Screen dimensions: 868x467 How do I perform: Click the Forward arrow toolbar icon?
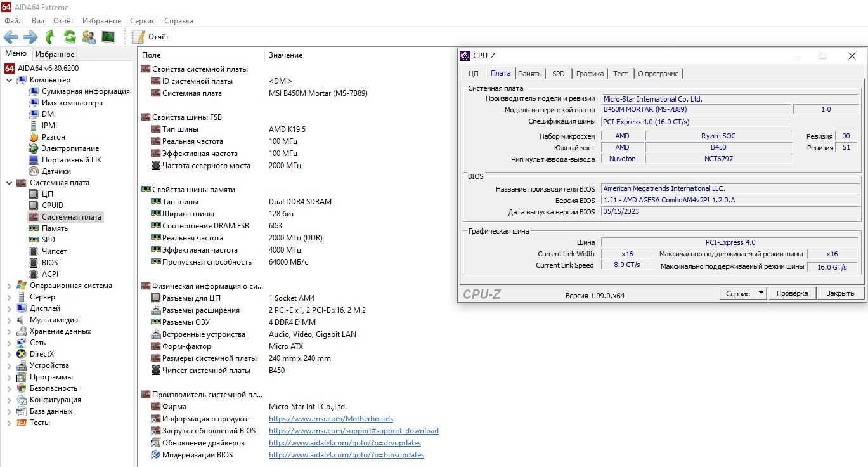click(x=30, y=37)
